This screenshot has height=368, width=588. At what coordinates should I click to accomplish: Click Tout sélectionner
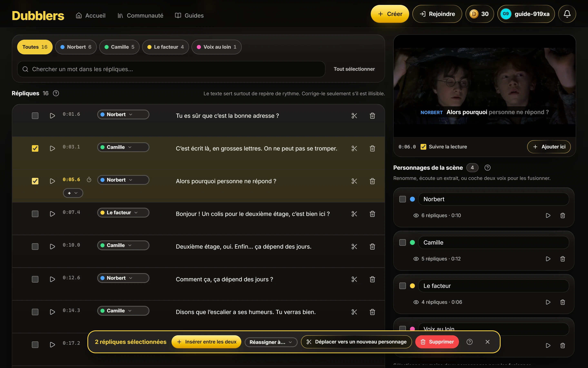click(x=354, y=69)
